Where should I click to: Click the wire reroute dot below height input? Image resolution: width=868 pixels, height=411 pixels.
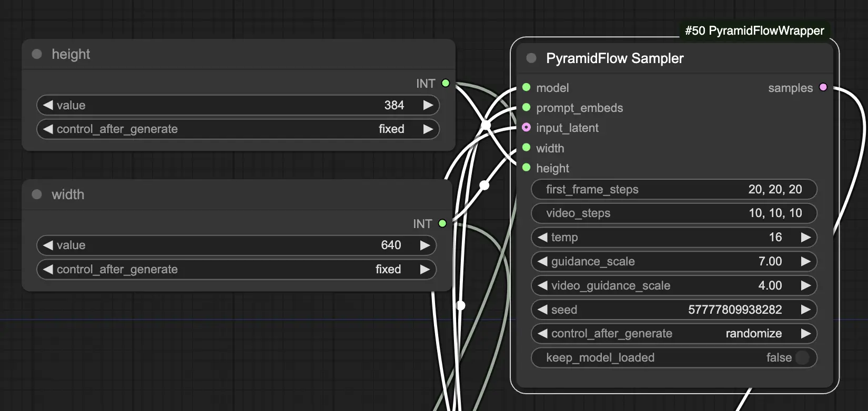click(x=485, y=185)
